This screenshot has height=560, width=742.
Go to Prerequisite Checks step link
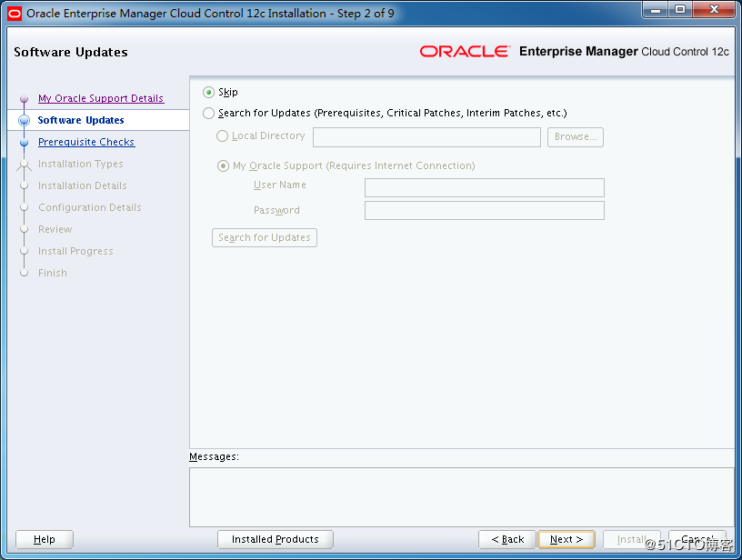pos(86,142)
